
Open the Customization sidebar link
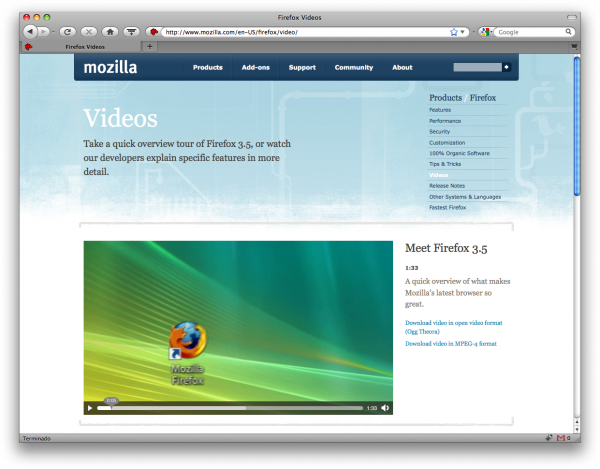pyautogui.click(x=447, y=143)
